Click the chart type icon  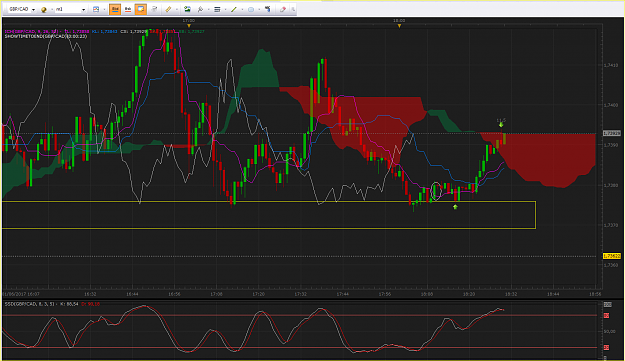(96, 9)
